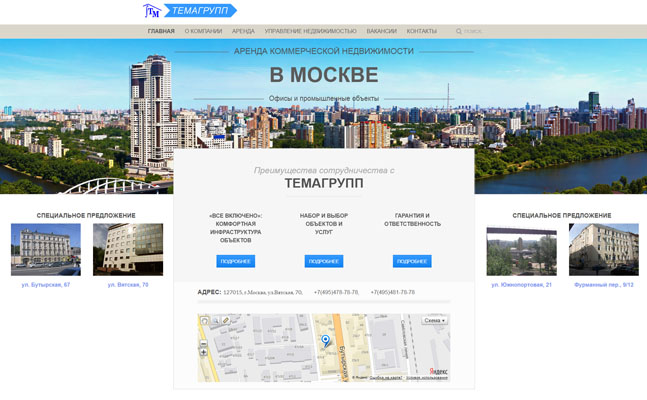
Task: Click АРЕНДА КОММЕРЧЕСКОЙ НЕДВИЖИМОСТИ banner heading
Action: [324, 52]
